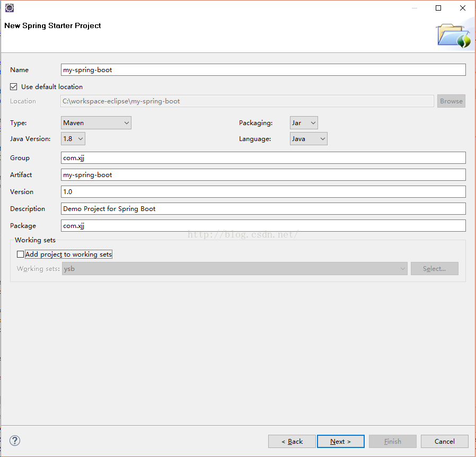The image size is (476, 457).
Task: Enable Add project to working sets
Action: coord(20,254)
